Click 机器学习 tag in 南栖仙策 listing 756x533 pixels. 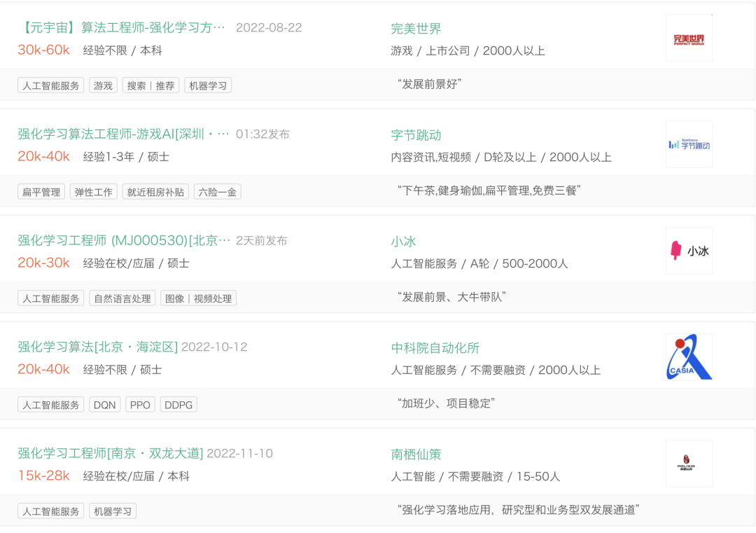pyautogui.click(x=113, y=511)
